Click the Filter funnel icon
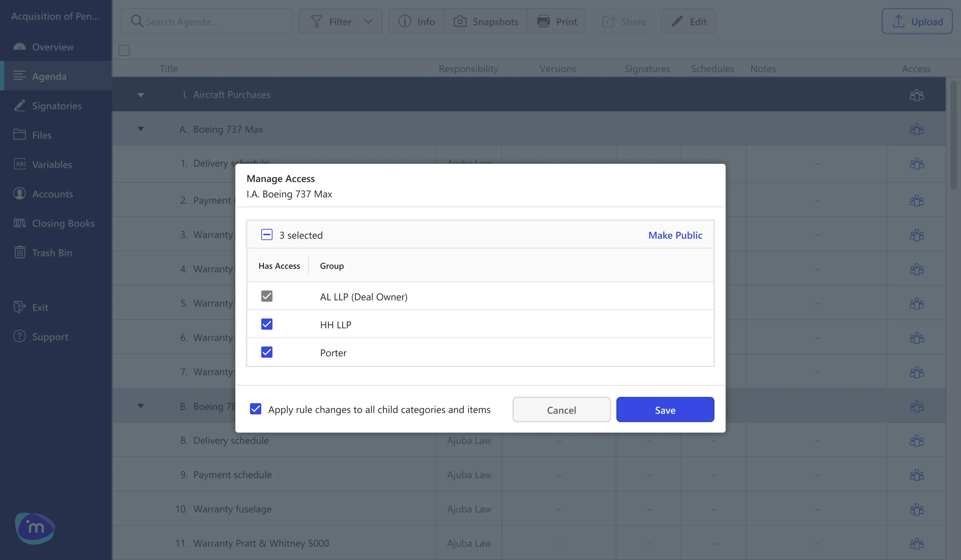The height and width of the screenshot is (560, 961). [x=316, y=21]
